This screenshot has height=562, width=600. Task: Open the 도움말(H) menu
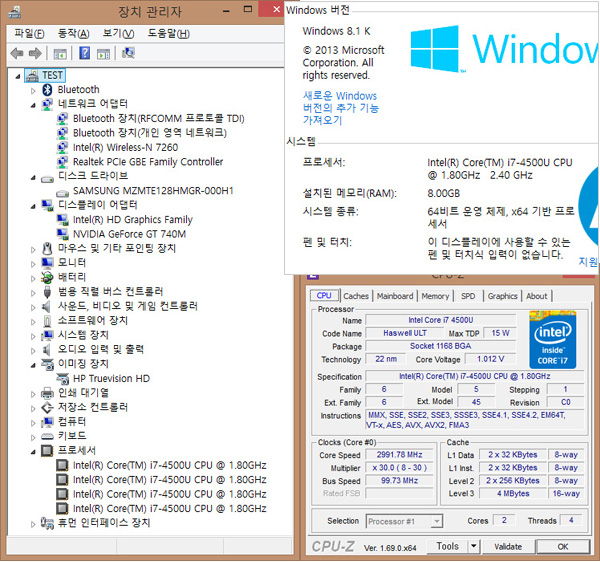[168, 34]
